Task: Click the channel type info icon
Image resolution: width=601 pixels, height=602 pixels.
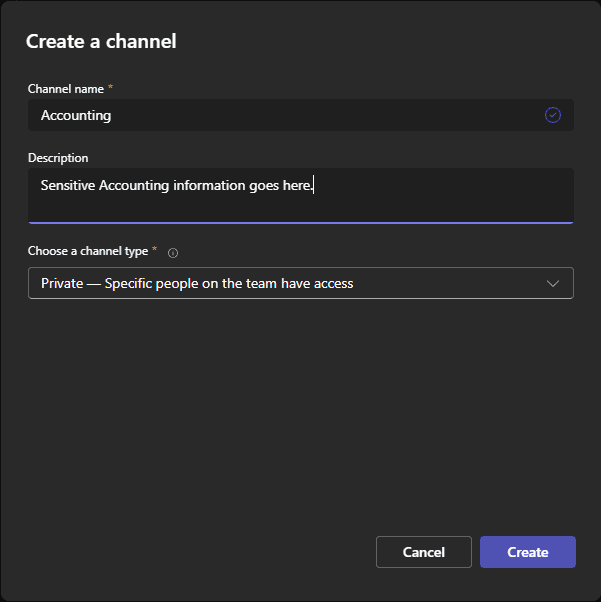Action: pyautogui.click(x=173, y=253)
